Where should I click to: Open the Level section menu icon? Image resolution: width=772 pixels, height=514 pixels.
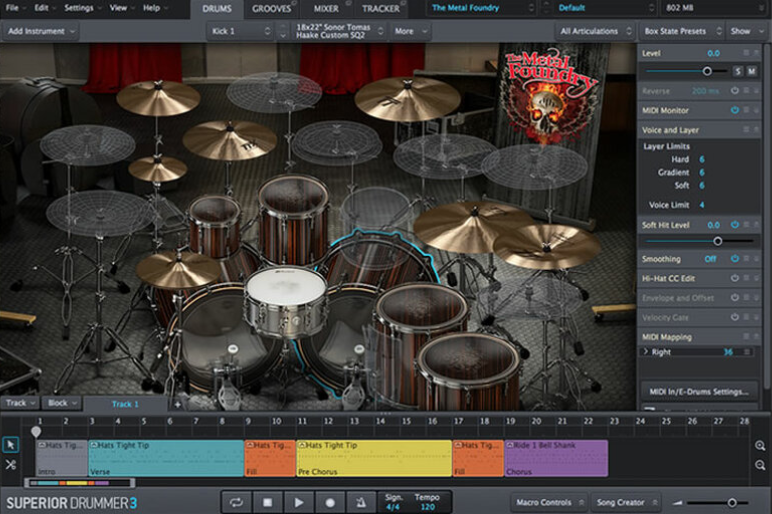(x=746, y=53)
